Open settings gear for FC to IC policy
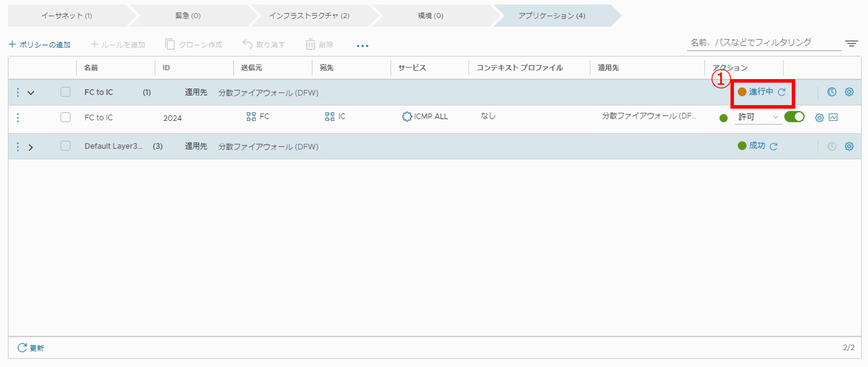 click(x=849, y=92)
